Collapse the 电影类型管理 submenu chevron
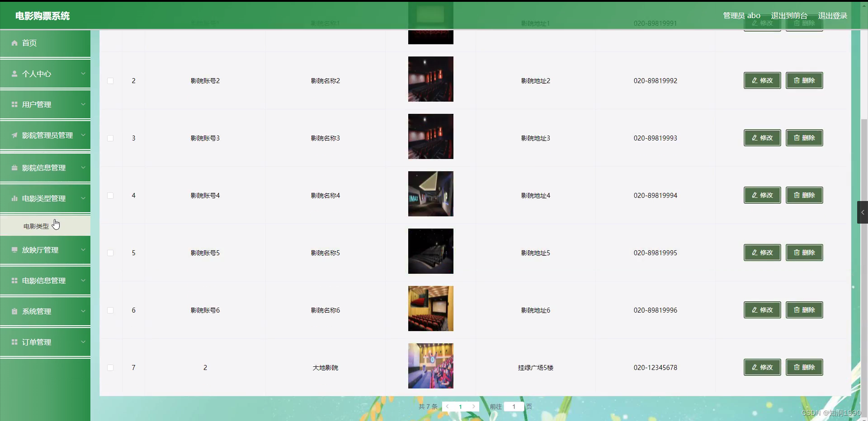Screen dimensions: 868x421 [x=83, y=198]
